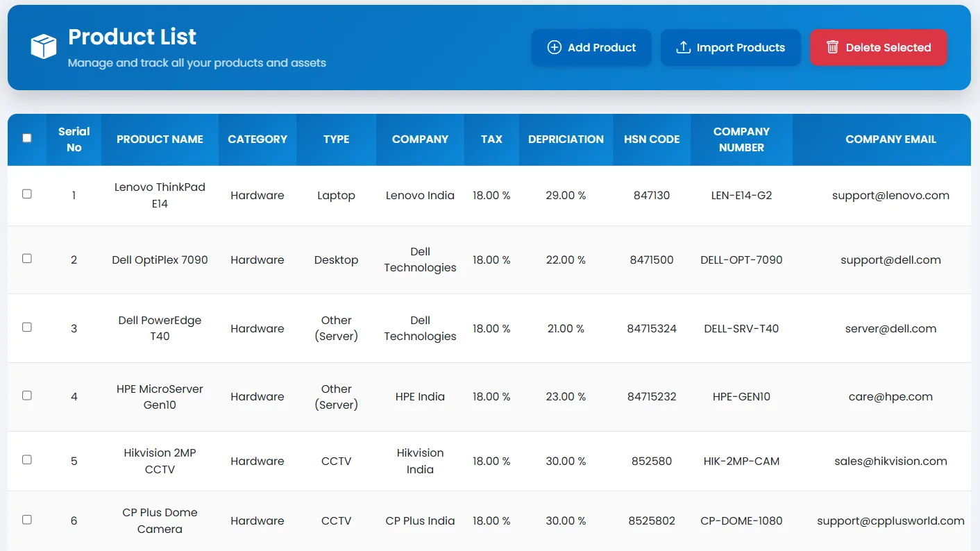
Task: Click the CATEGORY column header
Action: point(257,139)
